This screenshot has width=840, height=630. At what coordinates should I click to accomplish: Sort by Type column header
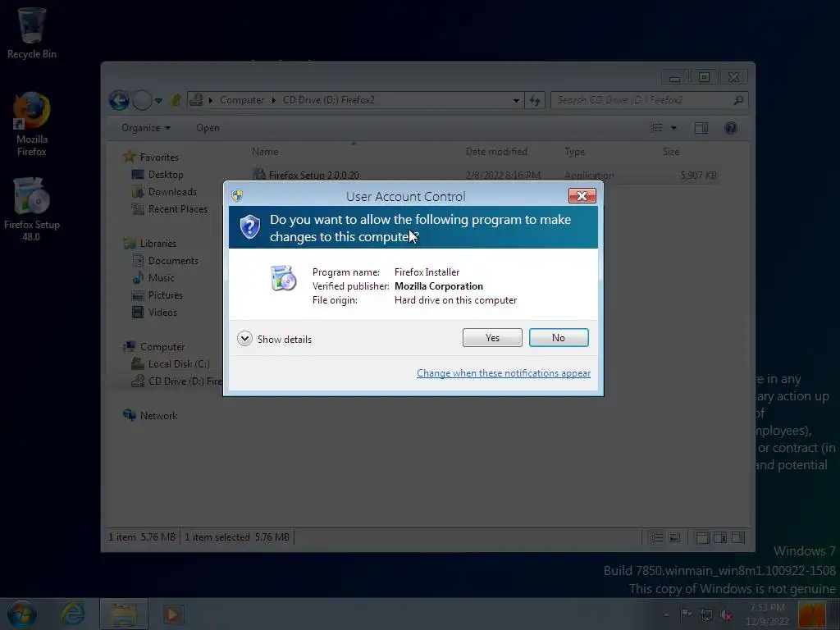tap(574, 152)
